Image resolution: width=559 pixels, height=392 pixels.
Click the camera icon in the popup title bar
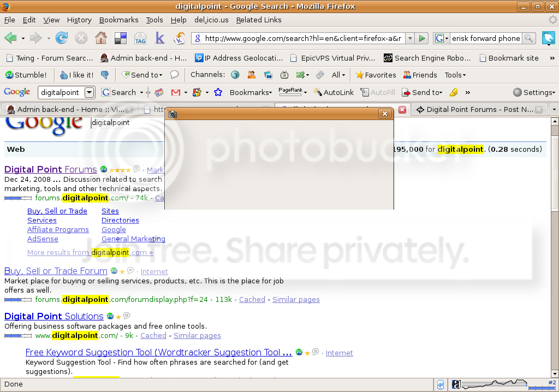[x=173, y=114]
